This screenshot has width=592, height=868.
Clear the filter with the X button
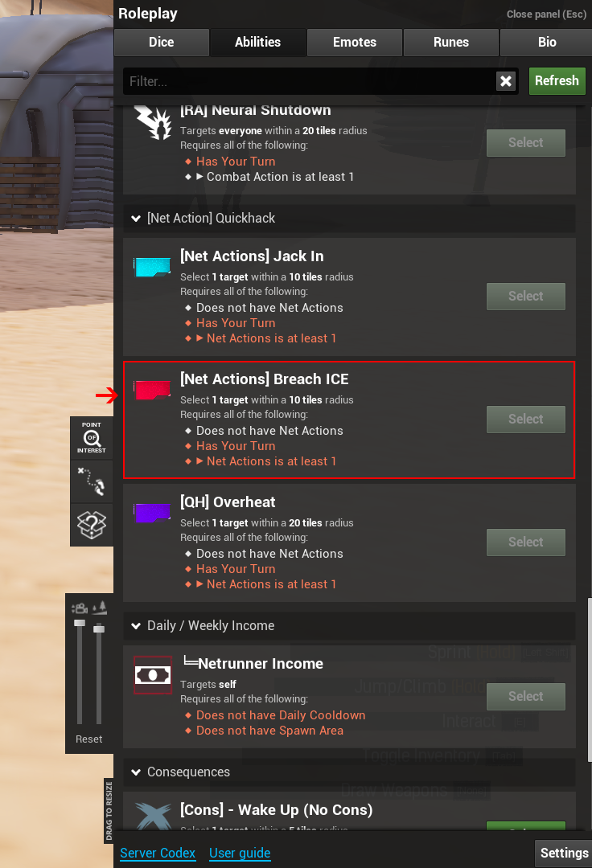coord(506,81)
